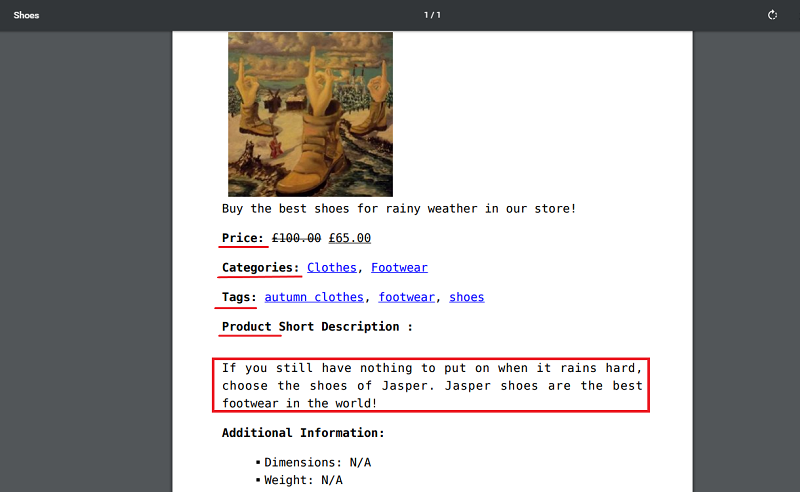
Task: Click the boots painting product image
Action: tap(310, 114)
